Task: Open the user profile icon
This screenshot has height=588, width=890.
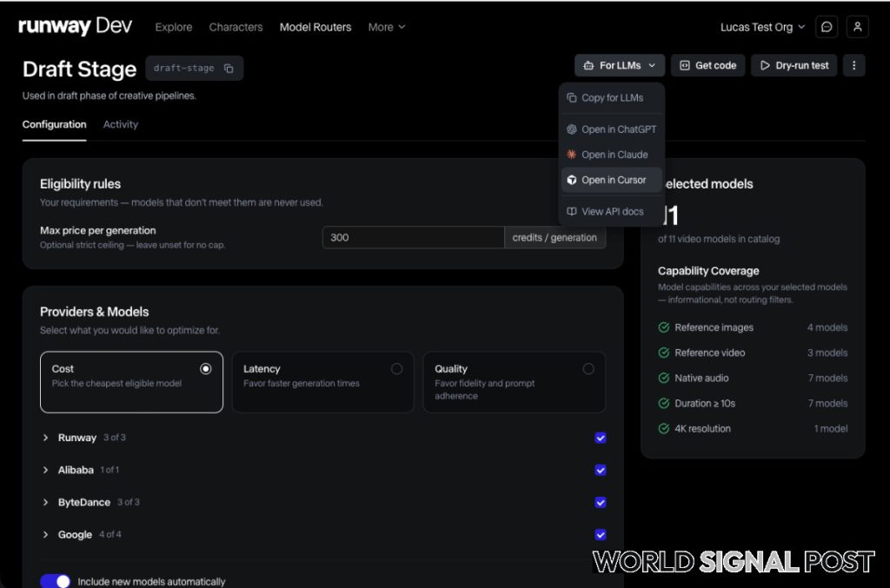Action: [x=857, y=27]
